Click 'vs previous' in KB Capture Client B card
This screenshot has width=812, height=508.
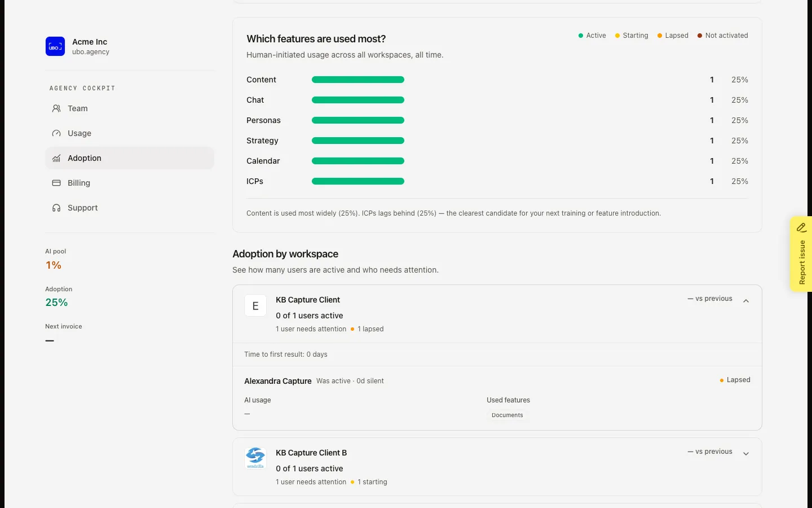point(710,452)
